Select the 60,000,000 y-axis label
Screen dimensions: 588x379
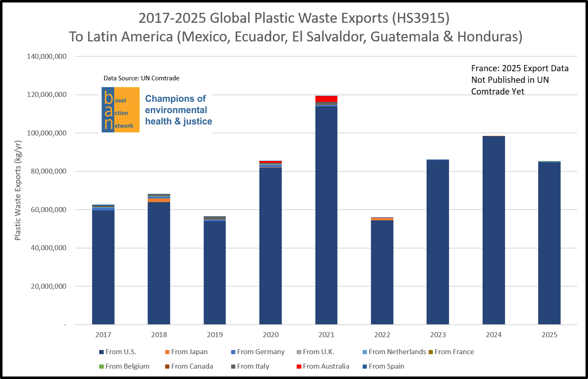[49, 210]
